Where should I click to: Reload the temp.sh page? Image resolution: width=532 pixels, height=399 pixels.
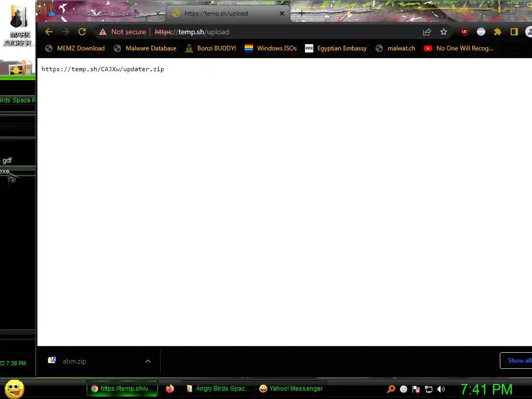point(82,32)
